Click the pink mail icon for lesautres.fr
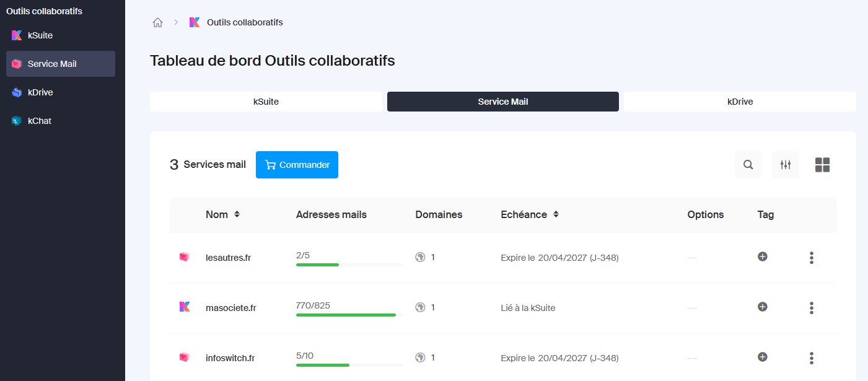The width and height of the screenshot is (868, 381). (x=184, y=257)
